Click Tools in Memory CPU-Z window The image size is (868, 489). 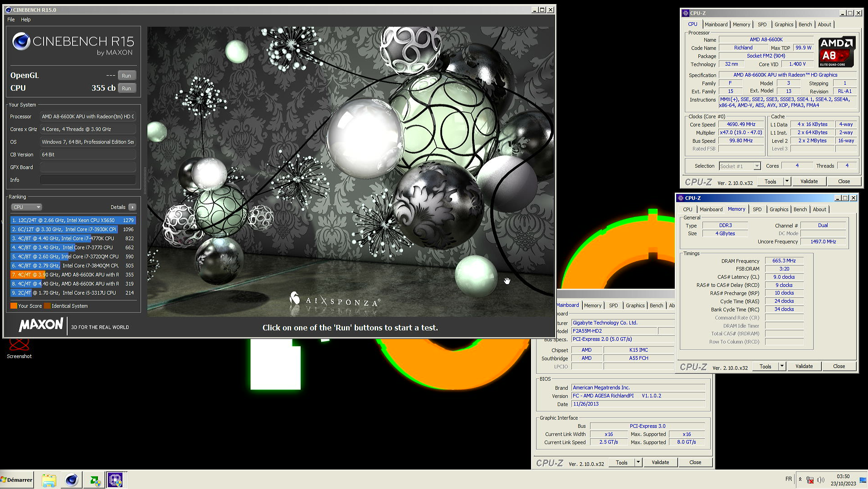pos(766,366)
